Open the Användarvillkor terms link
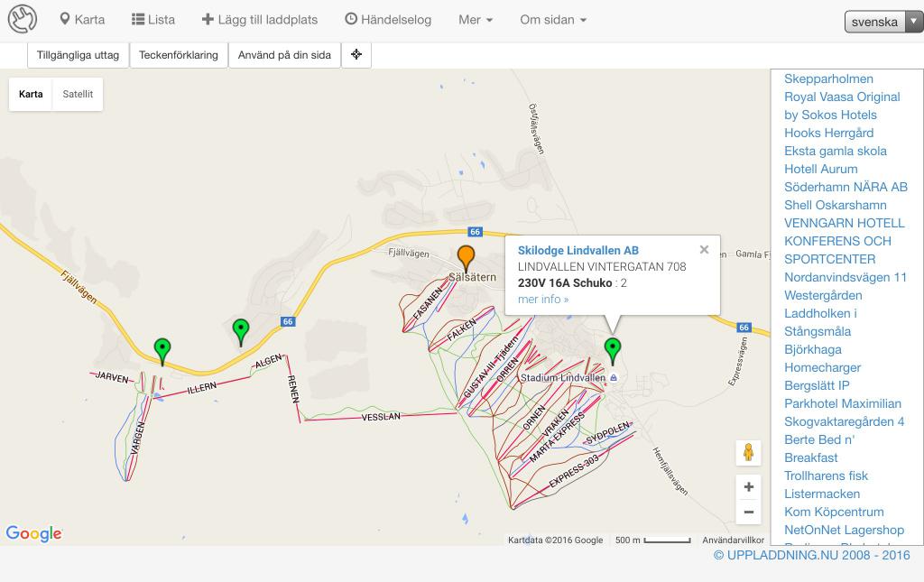 [x=733, y=540]
